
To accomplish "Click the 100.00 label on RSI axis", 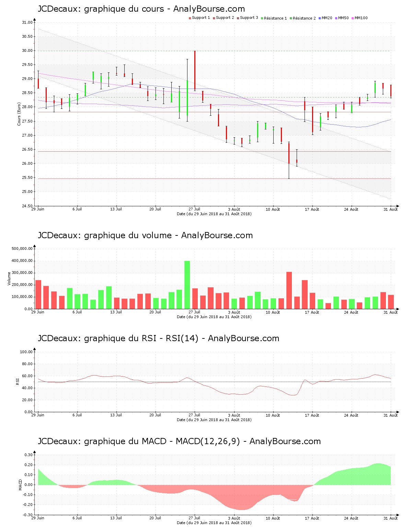I will click(x=26, y=352).
